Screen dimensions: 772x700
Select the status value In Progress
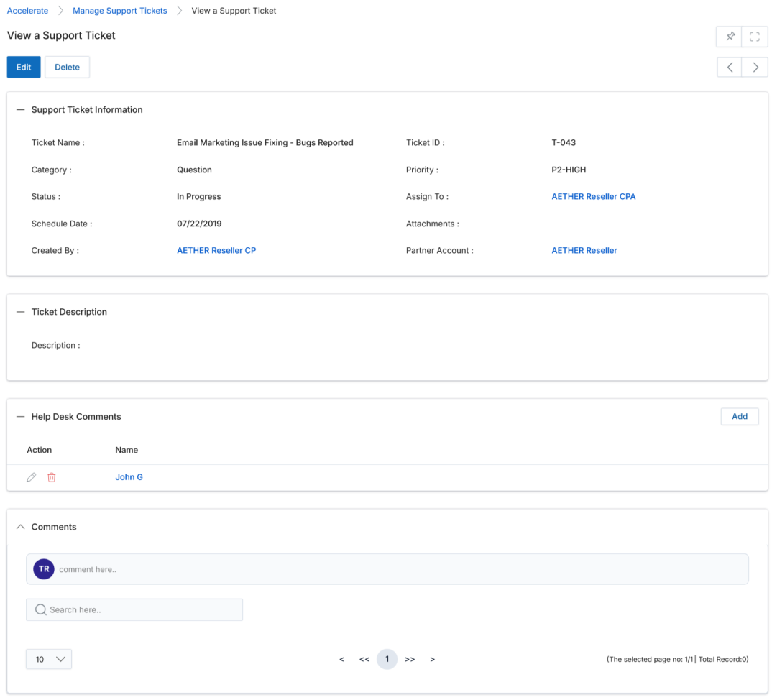(x=199, y=196)
